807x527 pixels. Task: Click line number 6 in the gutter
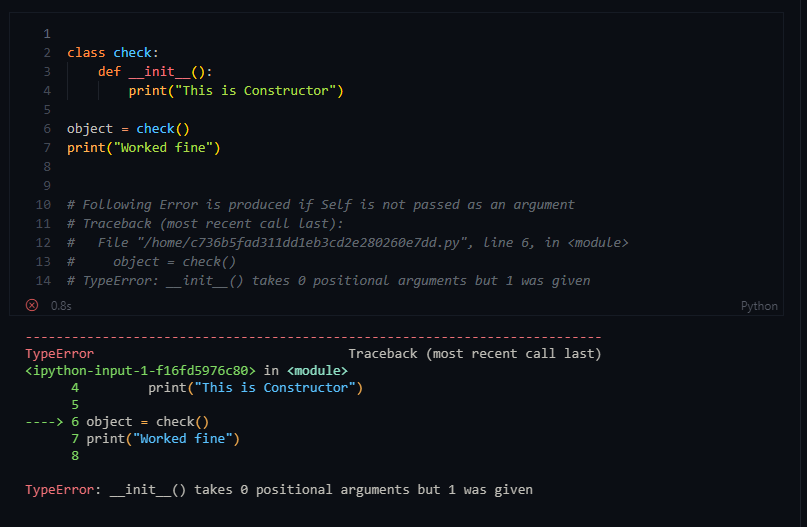pyautogui.click(x=47, y=129)
